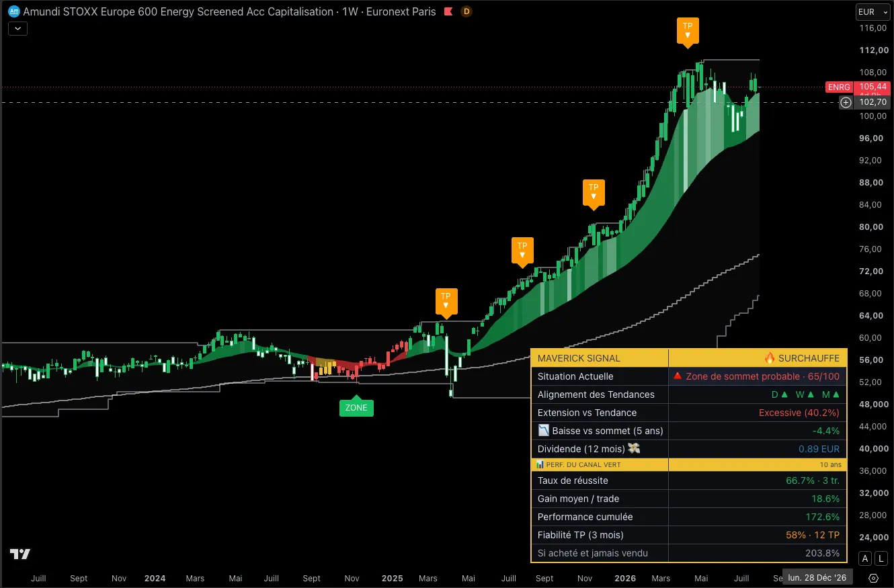Click the 40,000 price axis label
Screen dimensions: 894x588
click(x=873, y=448)
